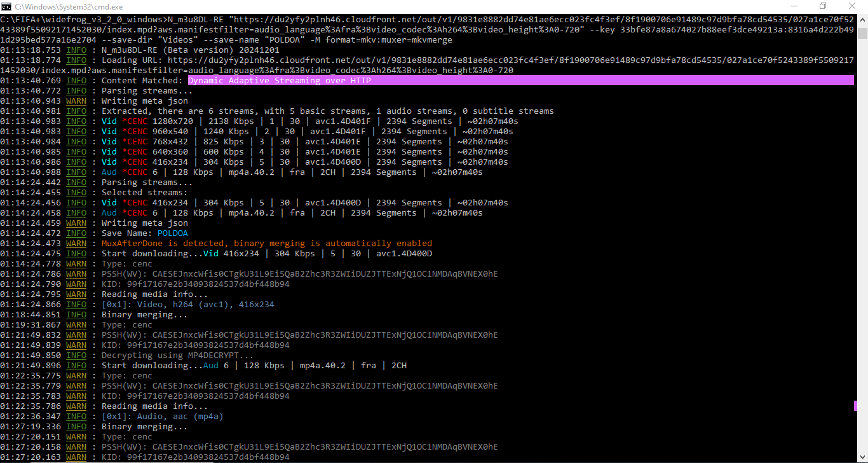Viewport: 868px width, 463px height.
Task: Restore down the cmd.exe window
Action: pyautogui.click(x=823, y=6)
